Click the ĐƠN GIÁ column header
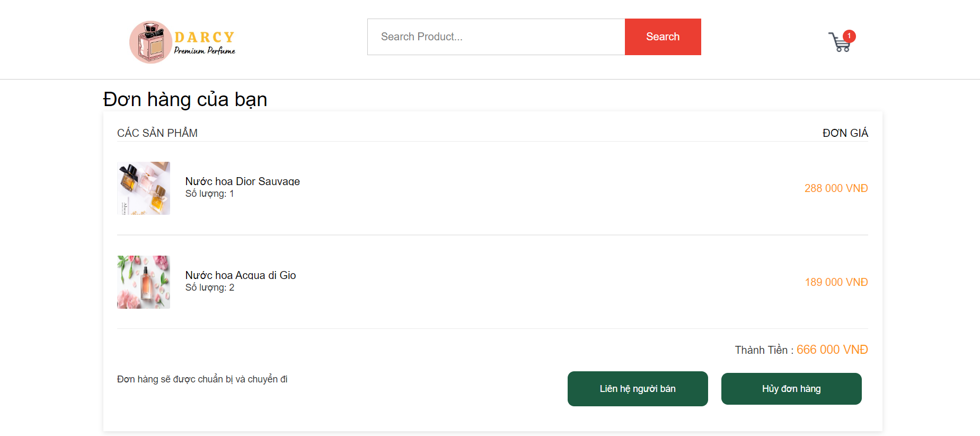 coord(845,133)
